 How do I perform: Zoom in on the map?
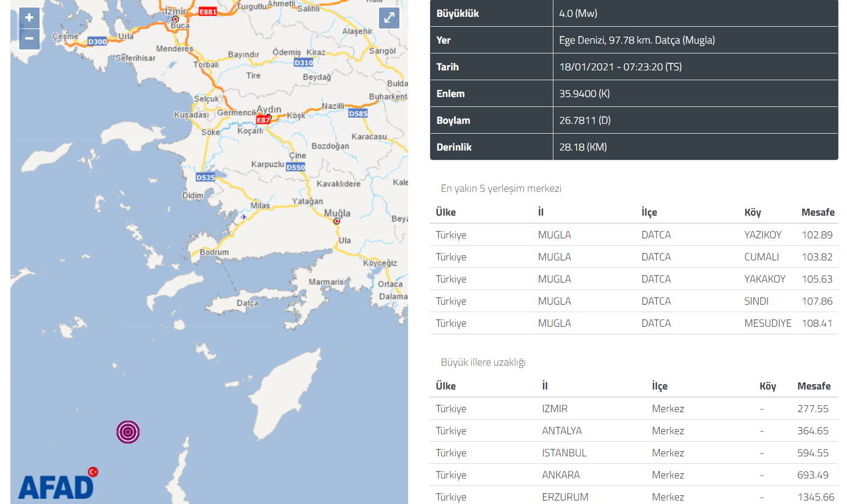29,18
